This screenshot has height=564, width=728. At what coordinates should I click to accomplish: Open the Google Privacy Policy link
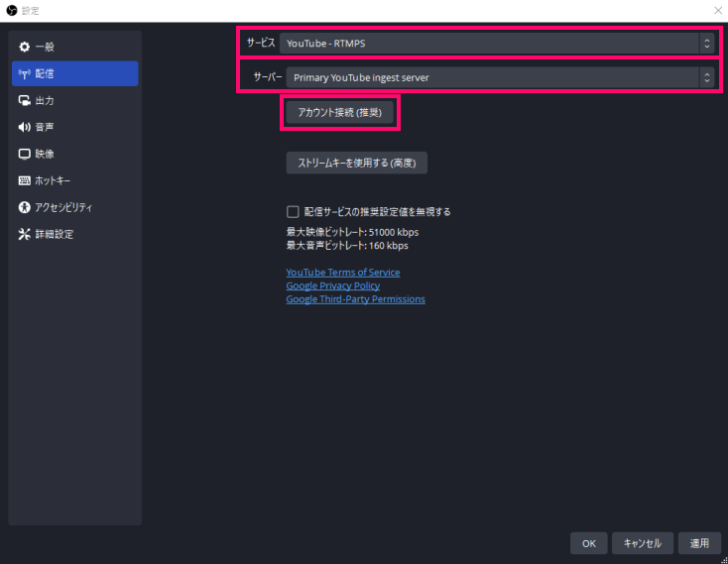[333, 285]
